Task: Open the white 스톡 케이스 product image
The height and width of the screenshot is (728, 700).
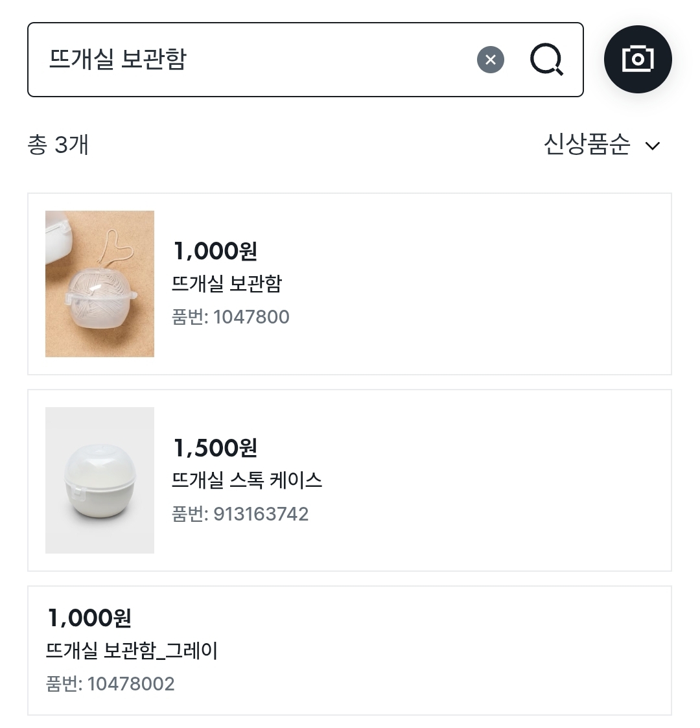Action: tap(100, 480)
